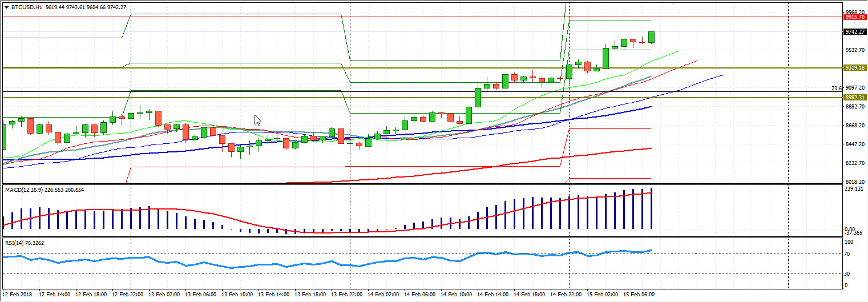Select the latest green candle near 9742

(651, 37)
